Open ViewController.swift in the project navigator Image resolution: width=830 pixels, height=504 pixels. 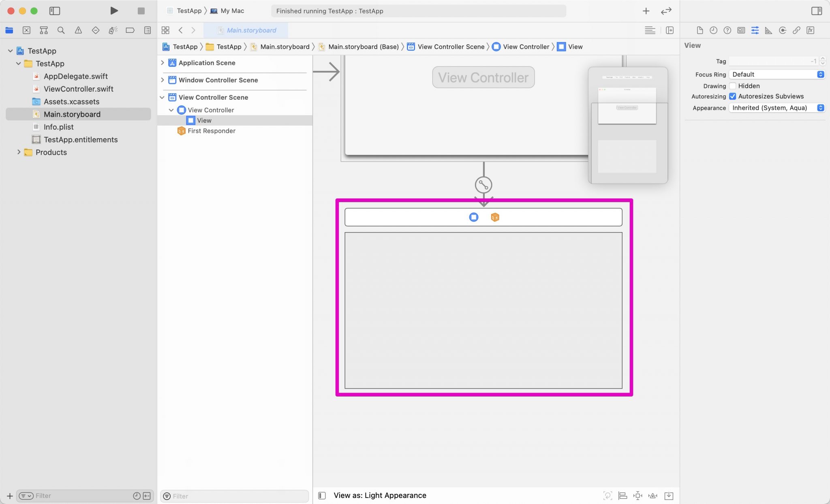pyautogui.click(x=79, y=89)
